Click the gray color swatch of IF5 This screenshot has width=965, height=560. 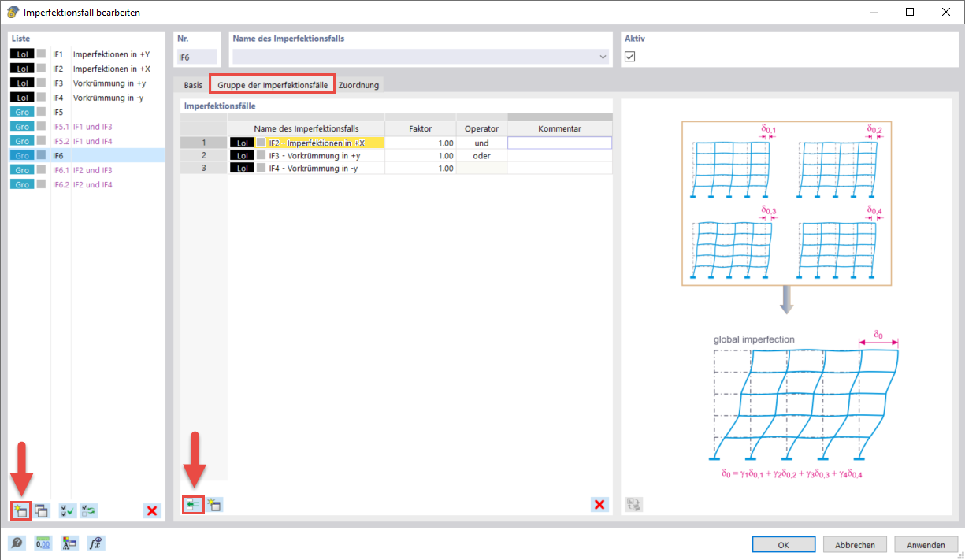[x=42, y=113]
